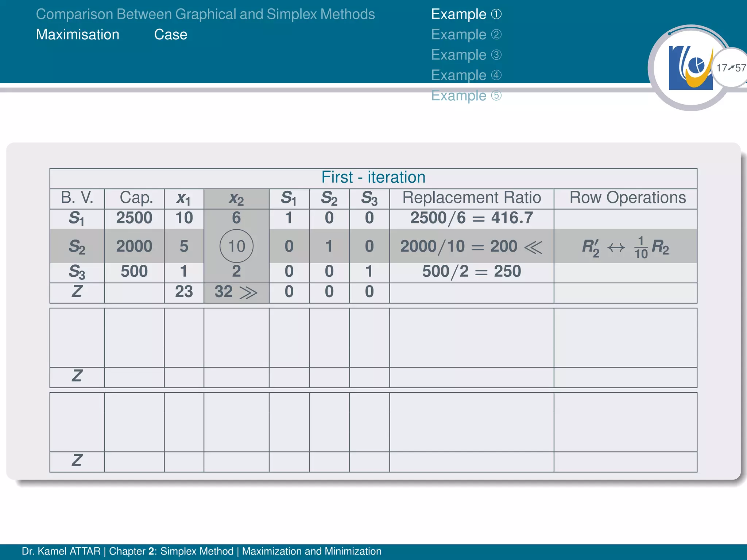Click the double arrow beside 32
The height and width of the screenshot is (560, 747).
tap(248, 292)
